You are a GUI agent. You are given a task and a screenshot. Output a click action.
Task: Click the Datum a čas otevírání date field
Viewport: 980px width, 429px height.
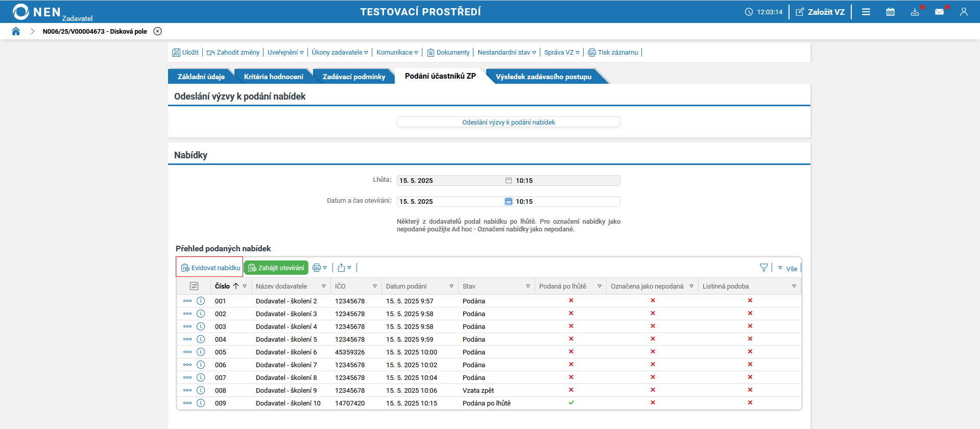click(x=450, y=201)
